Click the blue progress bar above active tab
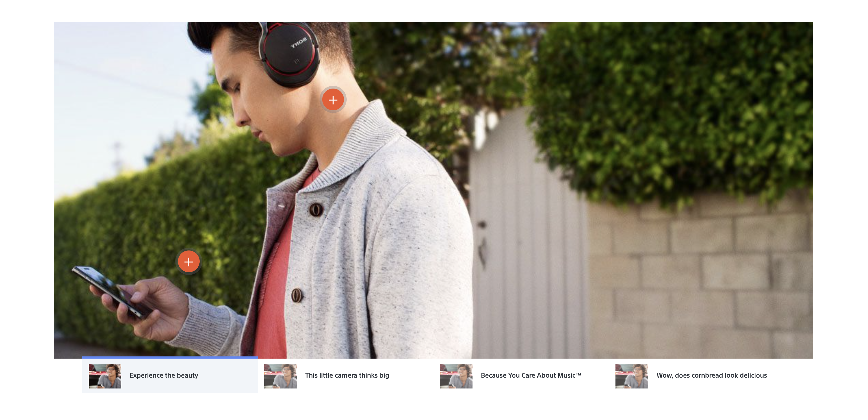This screenshot has height=420, width=868. click(170, 357)
